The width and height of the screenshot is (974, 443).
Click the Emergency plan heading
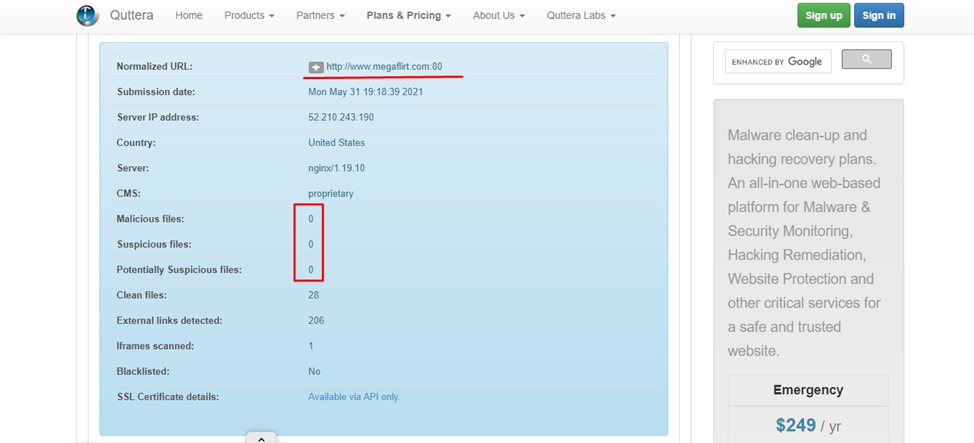coord(808,390)
